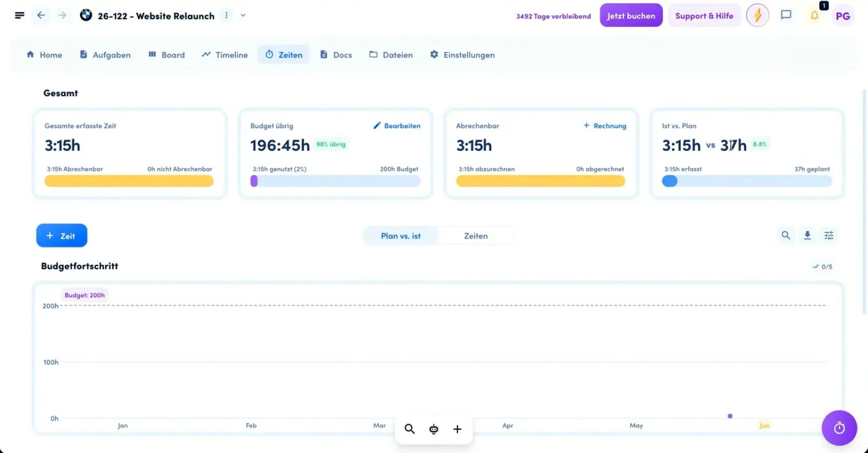Go back with the left arrow
This screenshot has width=868, height=453.
(x=41, y=16)
